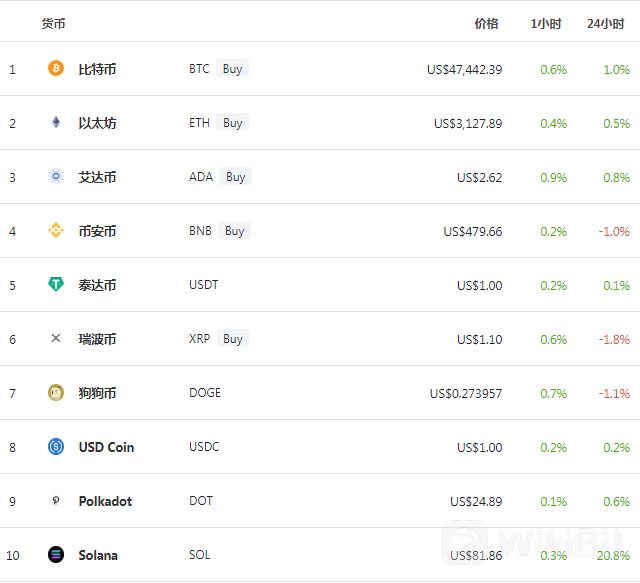The height and width of the screenshot is (583, 640).
Task: Sort by the 24小时 column header
Action: [606, 24]
